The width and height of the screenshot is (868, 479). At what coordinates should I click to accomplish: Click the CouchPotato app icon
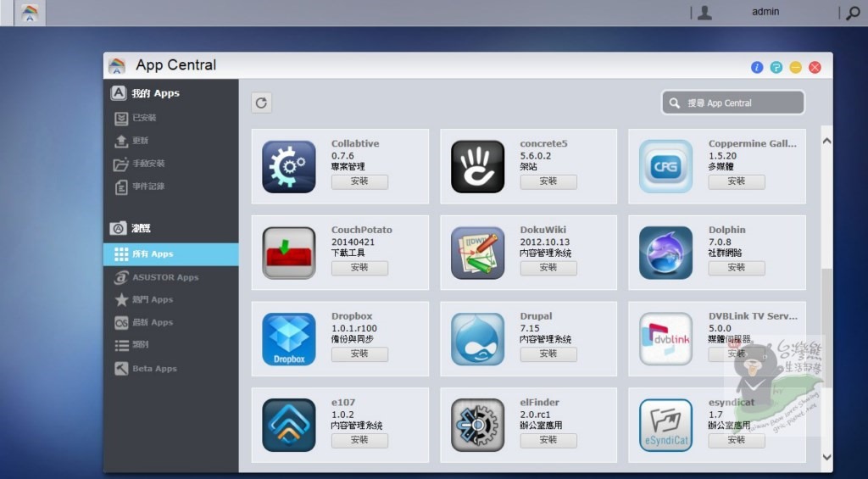(x=289, y=253)
